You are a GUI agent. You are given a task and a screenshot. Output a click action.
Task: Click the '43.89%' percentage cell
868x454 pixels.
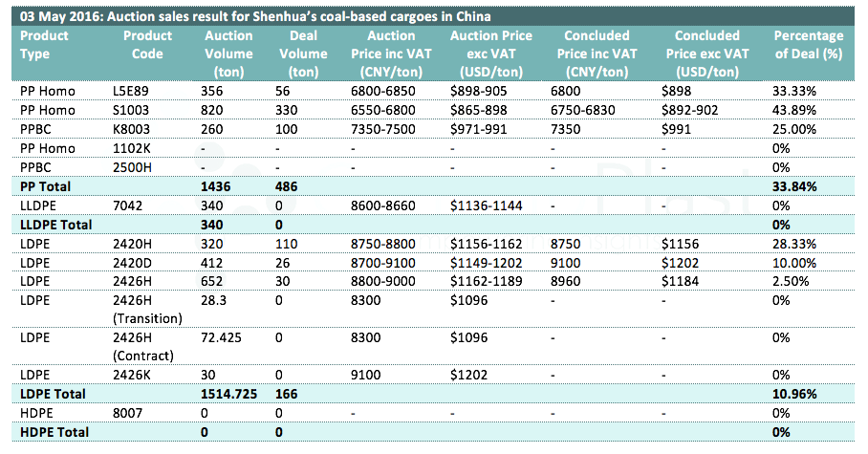(794, 110)
